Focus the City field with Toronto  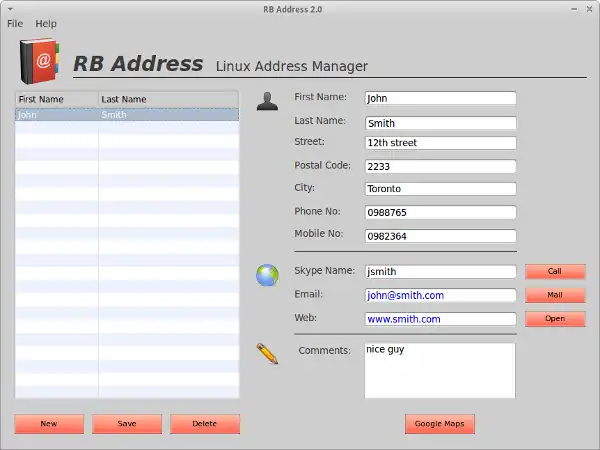click(x=440, y=189)
